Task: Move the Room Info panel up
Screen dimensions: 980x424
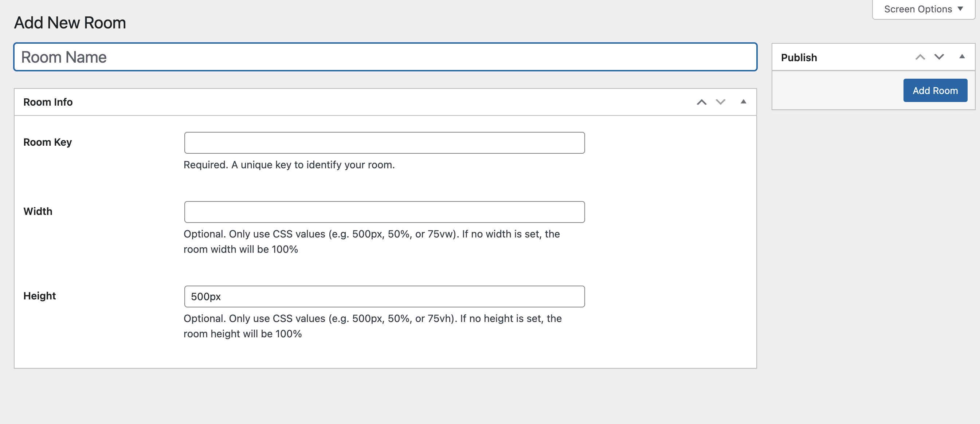Action: point(702,102)
